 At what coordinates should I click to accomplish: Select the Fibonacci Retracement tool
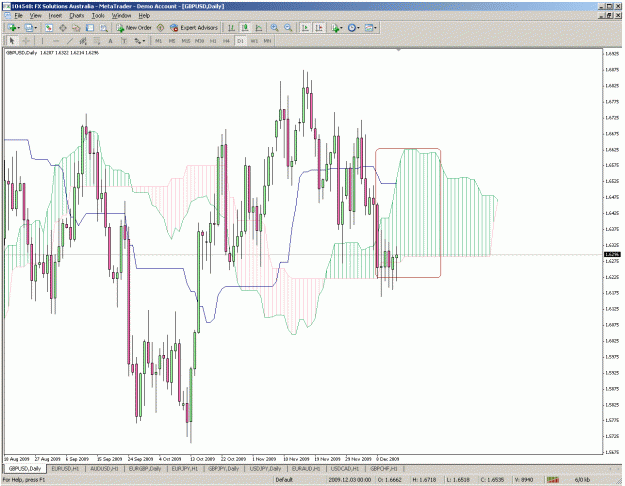[x=97, y=41]
